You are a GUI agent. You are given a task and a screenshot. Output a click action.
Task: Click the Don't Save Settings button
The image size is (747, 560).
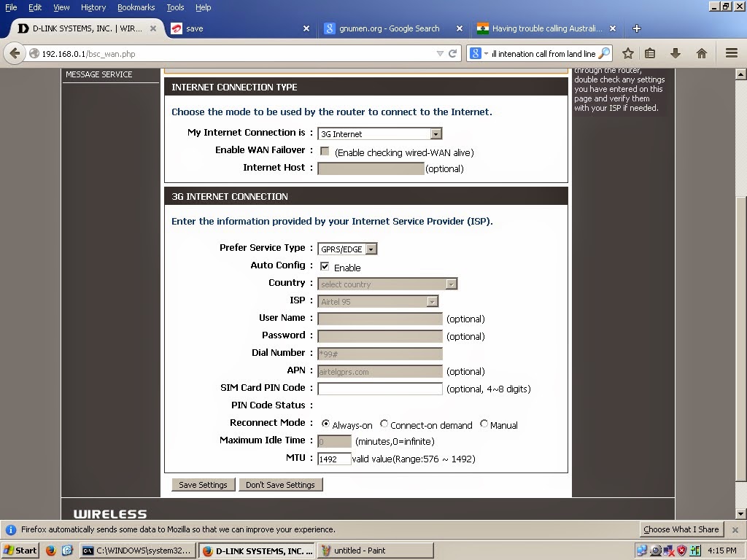pyautogui.click(x=280, y=484)
